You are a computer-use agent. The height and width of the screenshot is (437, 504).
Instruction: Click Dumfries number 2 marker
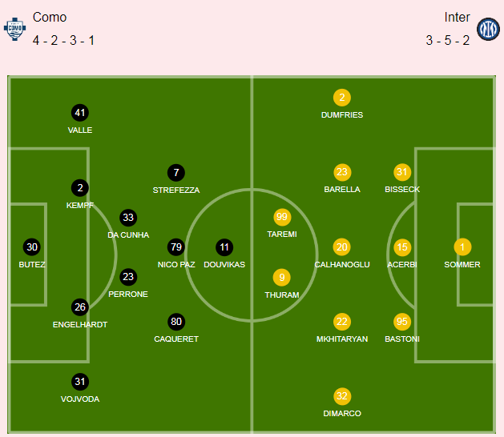(342, 98)
